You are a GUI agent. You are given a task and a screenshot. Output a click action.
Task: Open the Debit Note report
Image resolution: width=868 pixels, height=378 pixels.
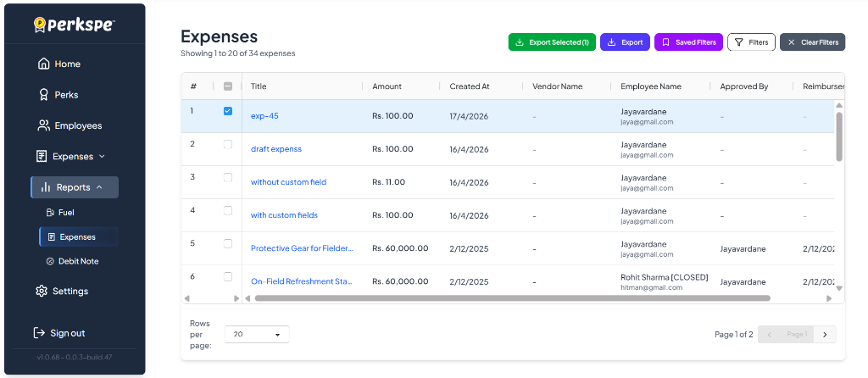click(x=79, y=261)
